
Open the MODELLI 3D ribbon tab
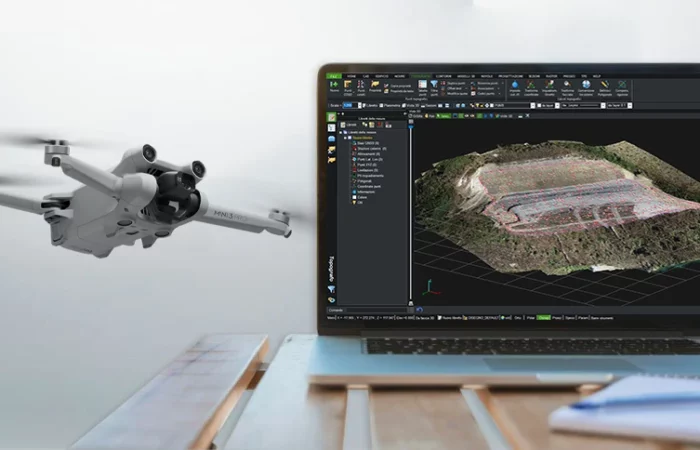466,76
